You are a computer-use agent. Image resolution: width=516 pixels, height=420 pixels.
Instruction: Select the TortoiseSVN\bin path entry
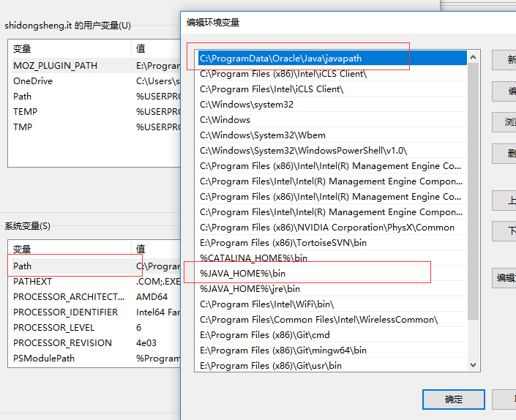332,243
